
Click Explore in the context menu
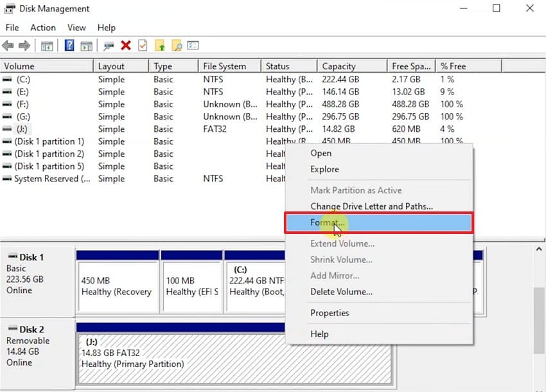(324, 170)
